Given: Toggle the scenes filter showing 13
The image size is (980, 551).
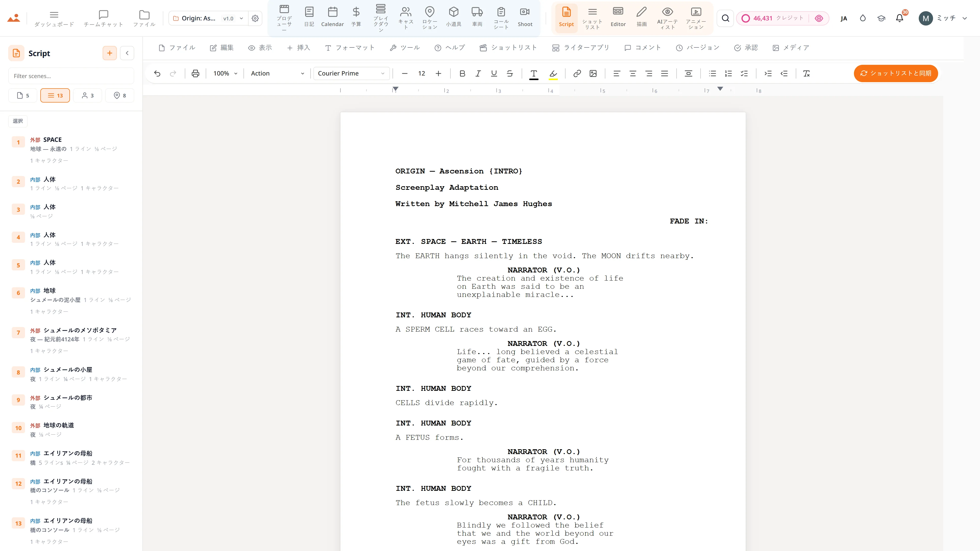Looking at the screenshot, I should click(55, 95).
